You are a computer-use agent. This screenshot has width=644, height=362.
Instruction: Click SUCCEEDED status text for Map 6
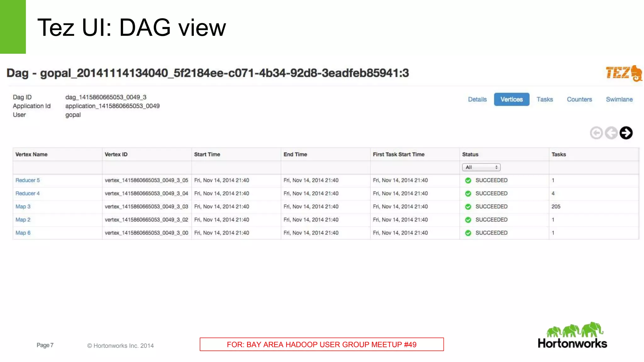pos(491,233)
